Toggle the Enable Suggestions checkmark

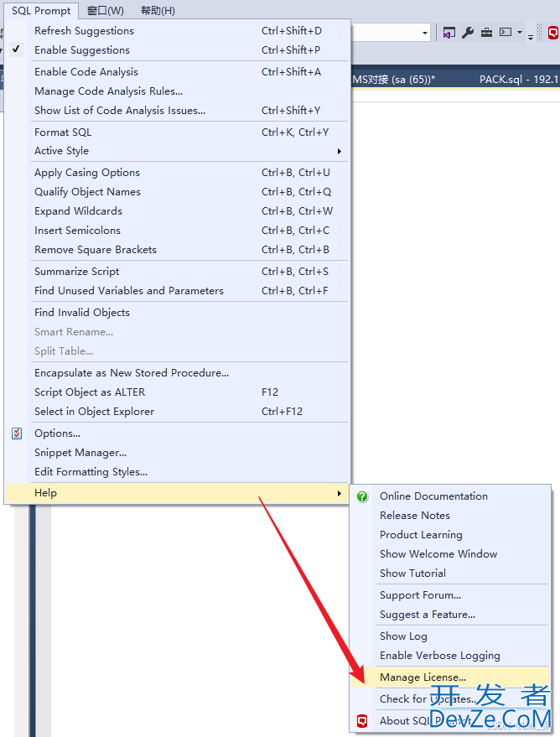point(17,49)
